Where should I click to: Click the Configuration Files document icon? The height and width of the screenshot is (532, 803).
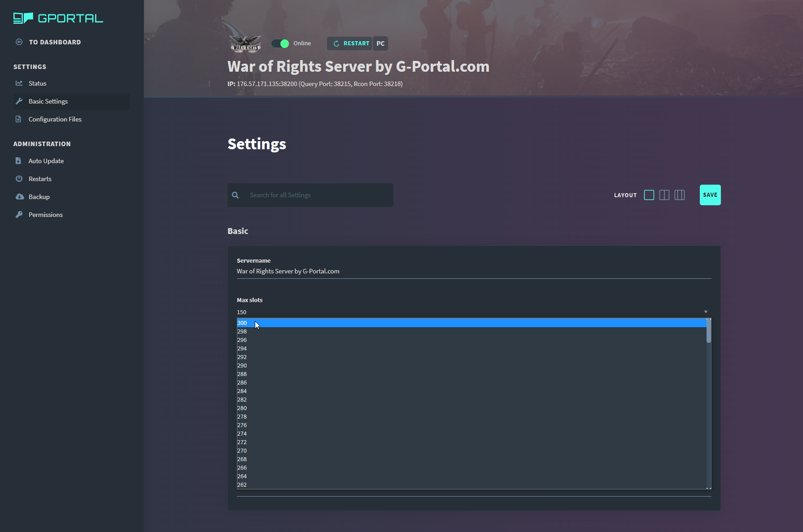[18, 119]
